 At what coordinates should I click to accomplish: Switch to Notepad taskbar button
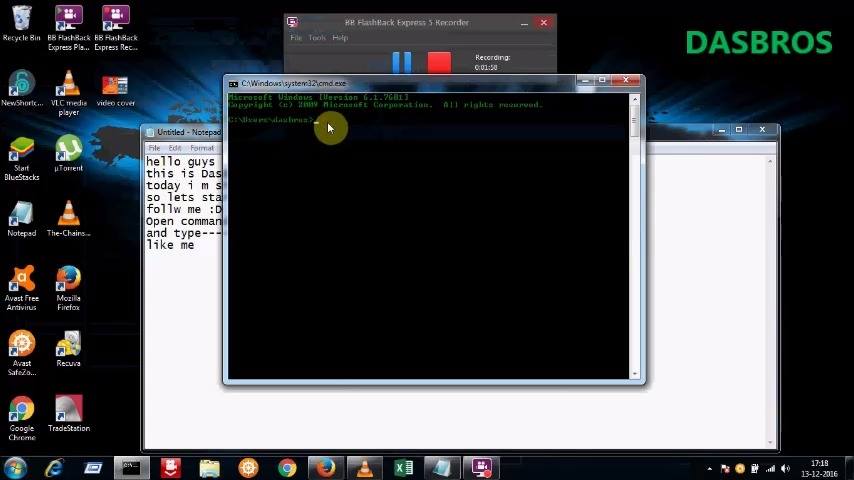pos(442,468)
